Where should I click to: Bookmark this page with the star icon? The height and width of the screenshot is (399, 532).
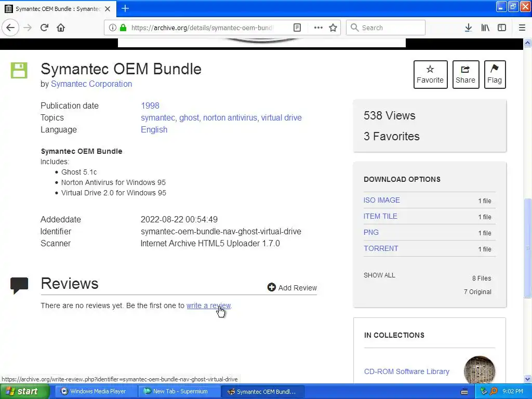[x=333, y=28]
